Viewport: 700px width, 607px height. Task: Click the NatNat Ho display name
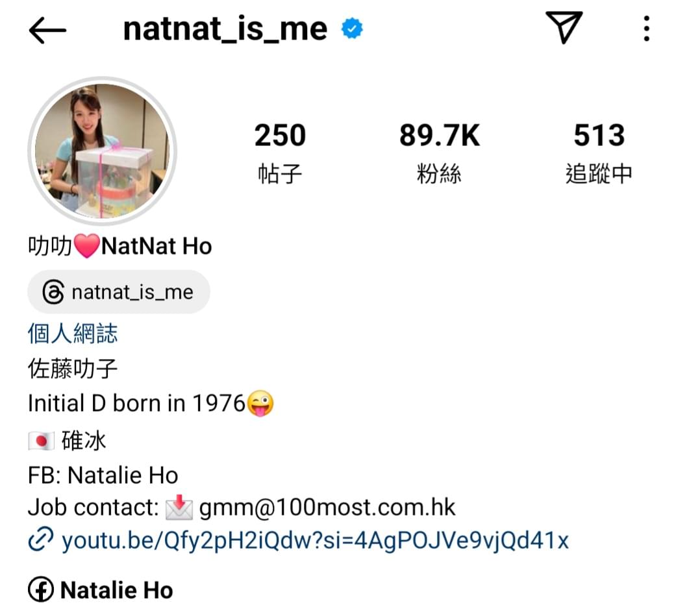coord(156,247)
